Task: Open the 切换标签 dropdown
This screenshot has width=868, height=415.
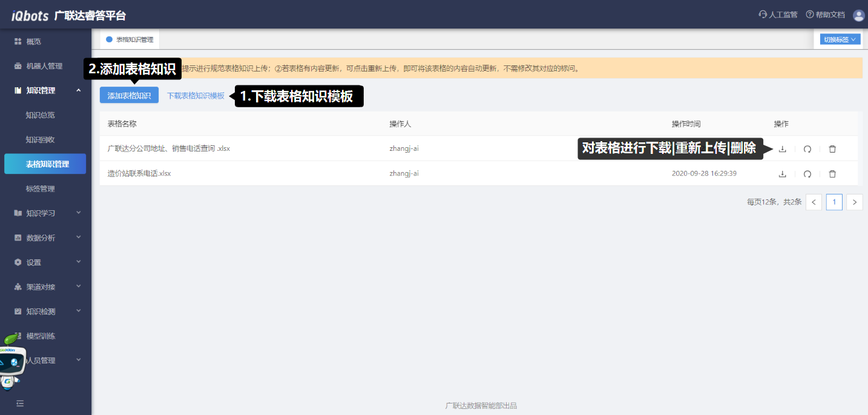Action: 838,39
